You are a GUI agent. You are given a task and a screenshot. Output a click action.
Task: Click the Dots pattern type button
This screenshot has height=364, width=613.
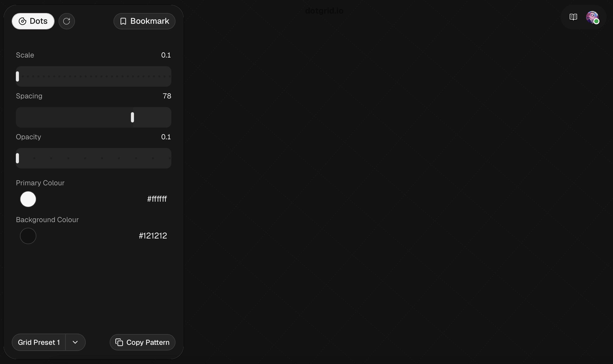(x=33, y=21)
